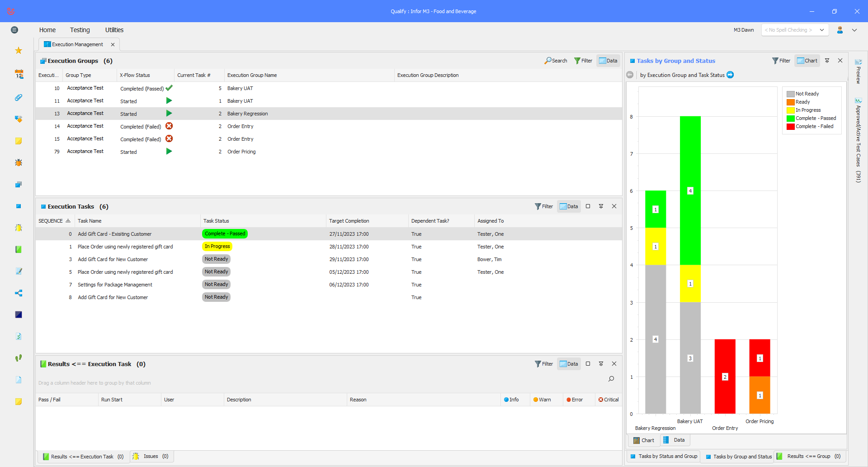The width and height of the screenshot is (868, 467).
Task: Close the Execution Tasks panel
Action: (614, 206)
